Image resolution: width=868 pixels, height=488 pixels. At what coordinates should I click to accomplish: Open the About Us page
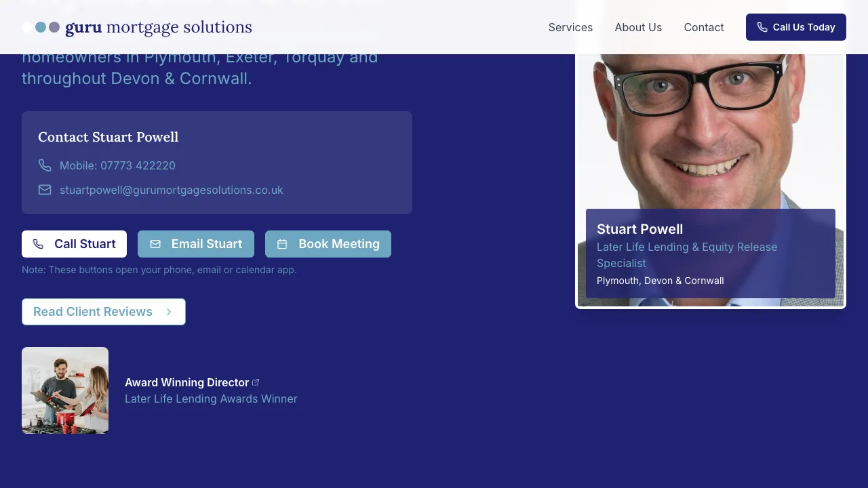pos(638,27)
